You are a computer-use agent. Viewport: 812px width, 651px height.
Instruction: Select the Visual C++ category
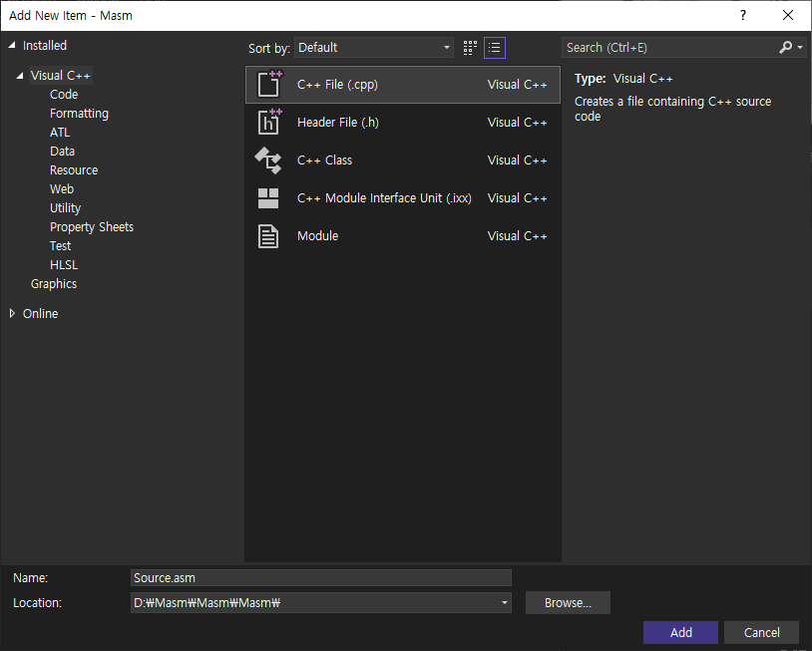(x=61, y=76)
